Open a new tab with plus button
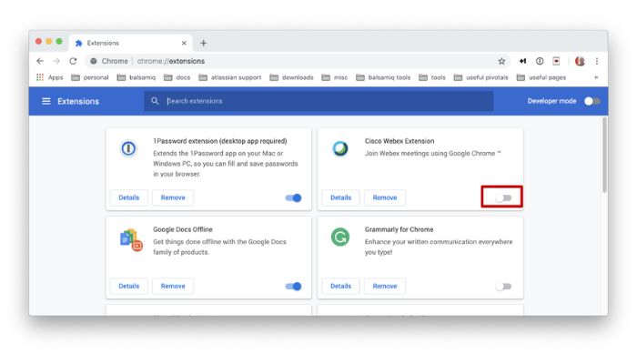Viewport: 637px width, 364px height. pos(204,43)
